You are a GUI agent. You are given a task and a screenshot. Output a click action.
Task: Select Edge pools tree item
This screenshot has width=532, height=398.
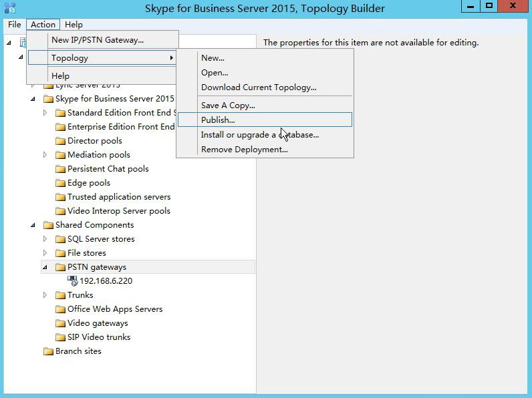89,183
